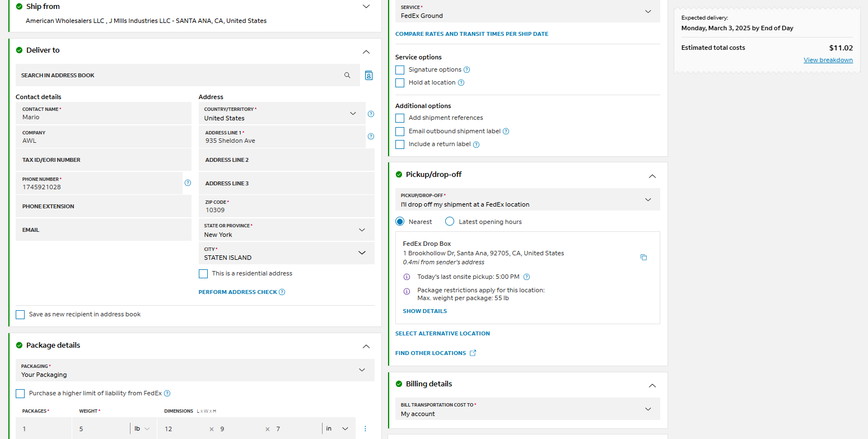Viewport: 868px width, 439px height.
Task: Open the State or Province dropdown
Action: point(287,230)
